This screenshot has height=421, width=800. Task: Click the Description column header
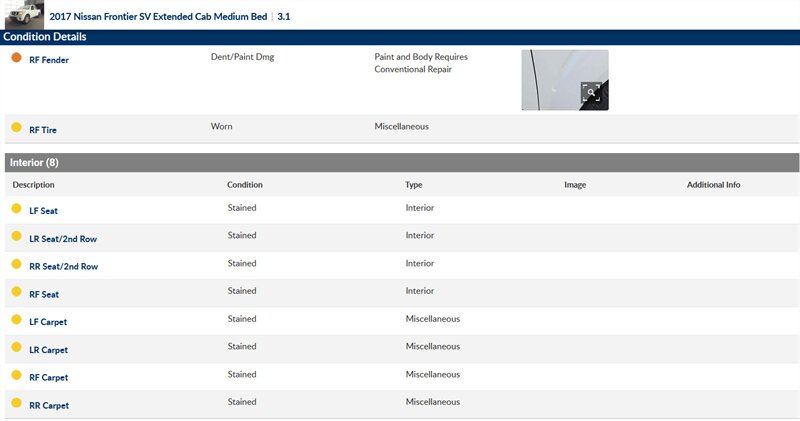[x=33, y=185]
